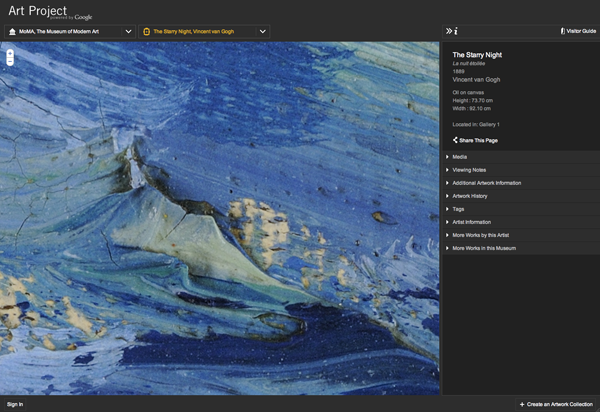Zoom in with the plus button
This screenshot has height=412, width=600.
coord(10,54)
